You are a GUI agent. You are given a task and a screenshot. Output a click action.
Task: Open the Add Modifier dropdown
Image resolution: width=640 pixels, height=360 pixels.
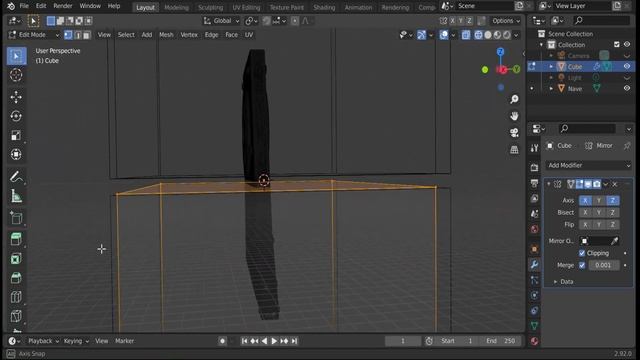[x=589, y=165]
